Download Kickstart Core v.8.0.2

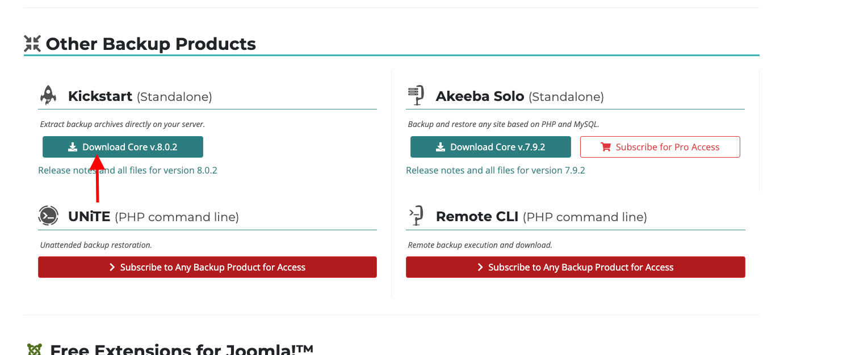[x=123, y=147]
